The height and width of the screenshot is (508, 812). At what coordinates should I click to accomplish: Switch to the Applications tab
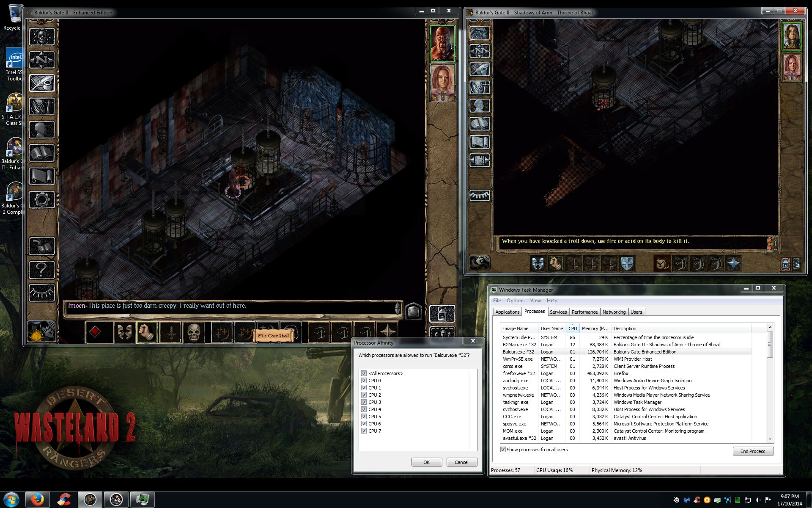[507, 312]
